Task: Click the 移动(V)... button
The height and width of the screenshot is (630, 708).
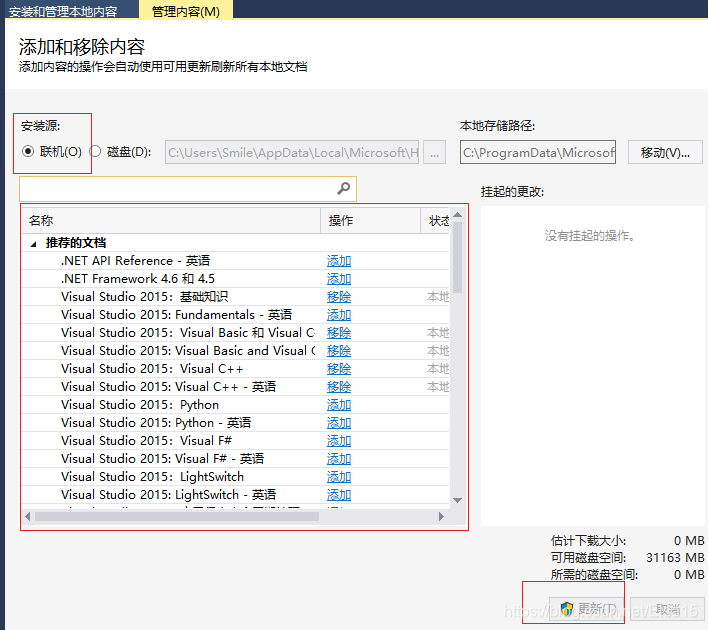Action: click(x=665, y=153)
